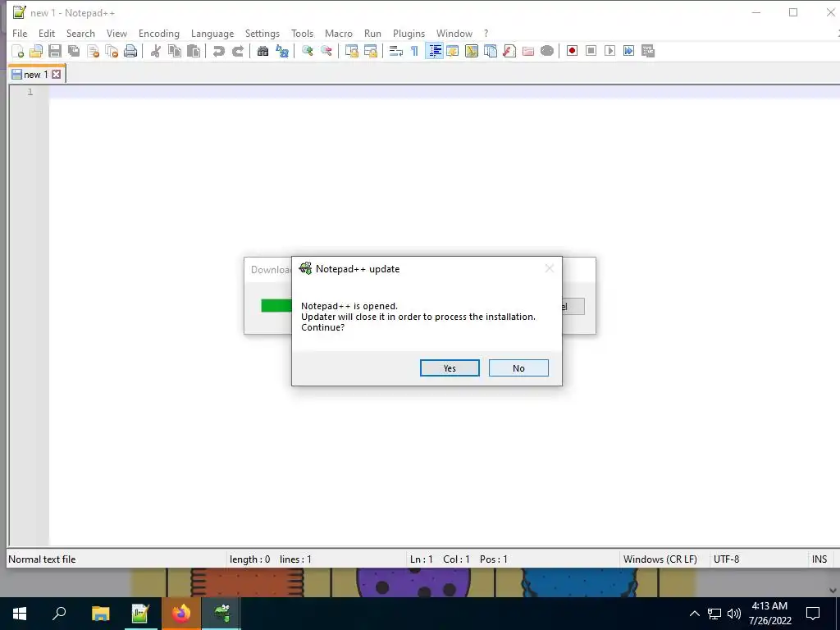Toggle Synchronize Horizontal Scrolling icon

pos(371,51)
